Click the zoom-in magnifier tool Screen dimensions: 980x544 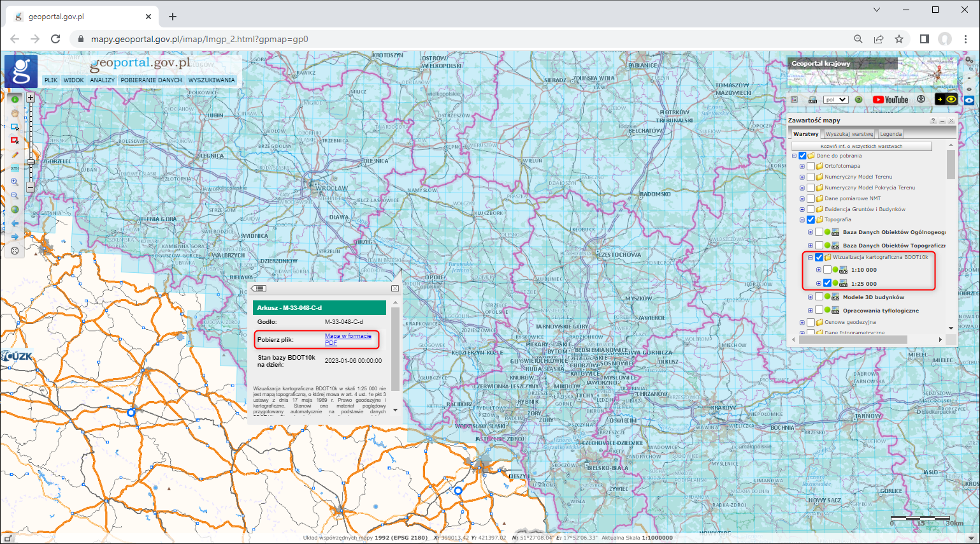[14, 182]
